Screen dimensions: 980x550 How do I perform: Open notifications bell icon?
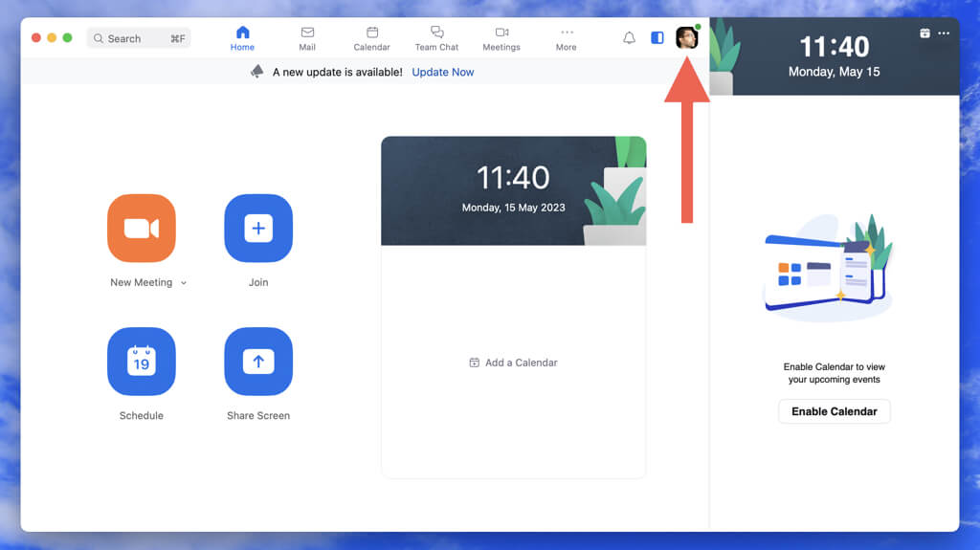coord(630,38)
